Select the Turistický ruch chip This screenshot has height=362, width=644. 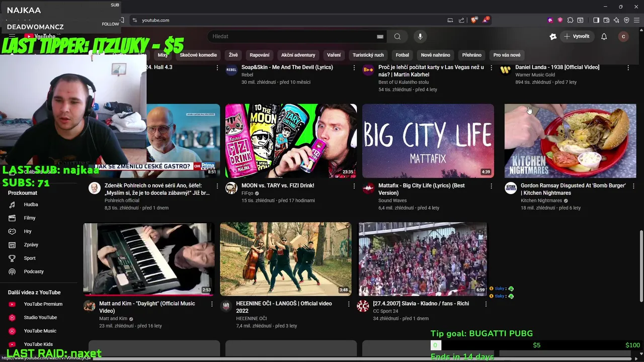368,55
